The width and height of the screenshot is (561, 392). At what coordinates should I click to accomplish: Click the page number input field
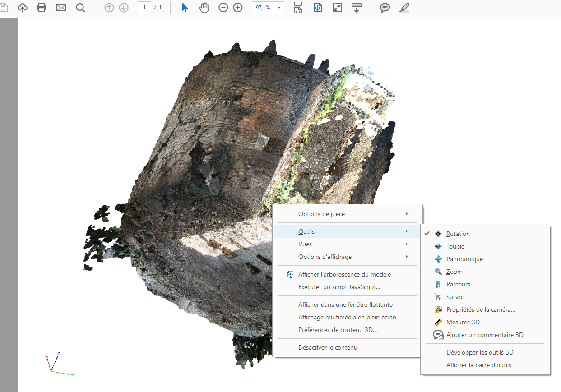[144, 8]
